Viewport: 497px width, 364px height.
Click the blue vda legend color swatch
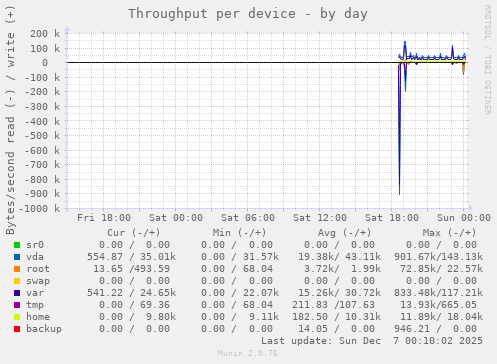click(17, 257)
